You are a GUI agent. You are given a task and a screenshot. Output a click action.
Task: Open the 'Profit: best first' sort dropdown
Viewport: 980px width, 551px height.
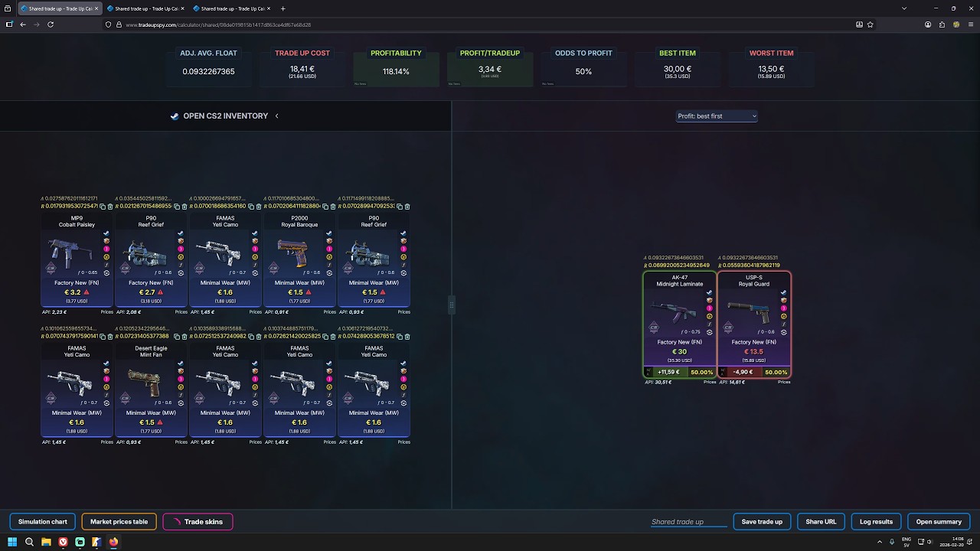coord(717,116)
